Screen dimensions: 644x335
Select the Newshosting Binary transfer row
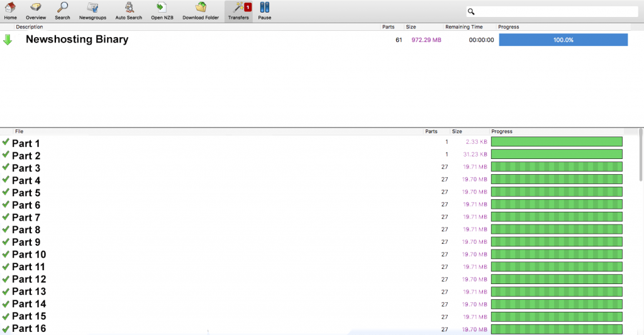click(316, 40)
